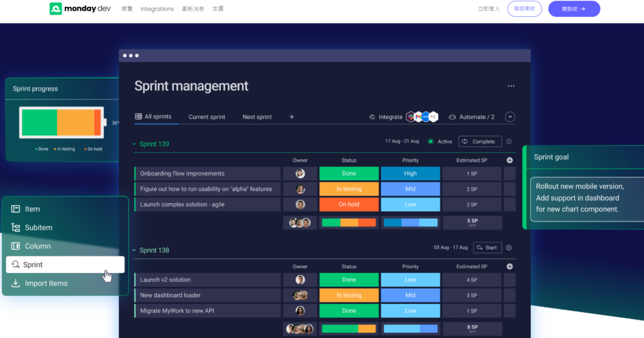
Task: Click the monday dev logo
Action: pos(80,9)
